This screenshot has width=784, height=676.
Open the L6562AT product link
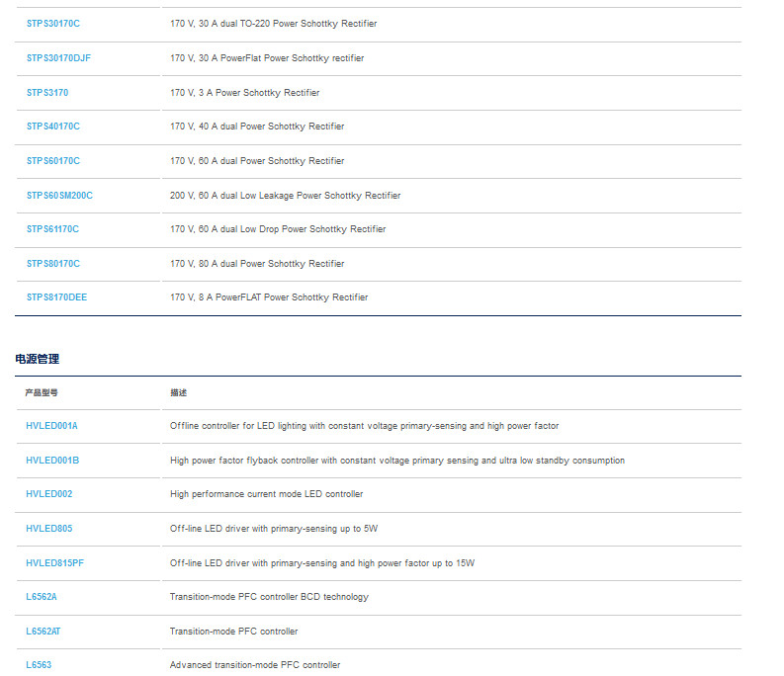point(43,631)
